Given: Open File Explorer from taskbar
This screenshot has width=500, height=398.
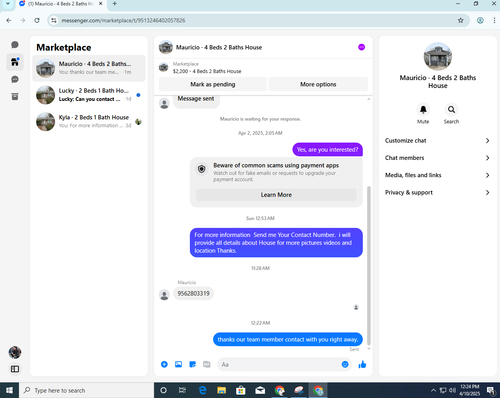Looking at the screenshot, I should tap(222, 390).
